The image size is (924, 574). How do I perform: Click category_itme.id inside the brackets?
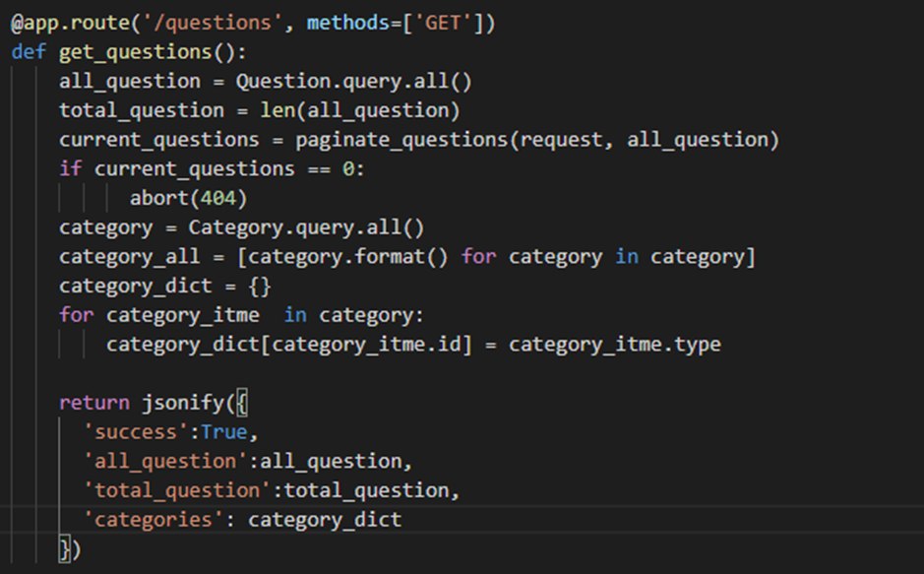366,345
